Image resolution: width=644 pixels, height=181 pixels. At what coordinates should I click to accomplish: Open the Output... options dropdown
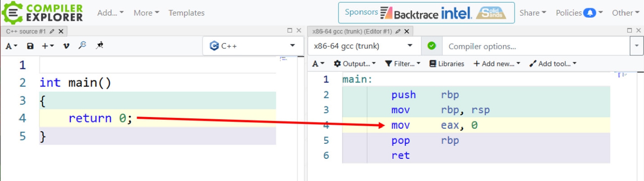coord(354,63)
